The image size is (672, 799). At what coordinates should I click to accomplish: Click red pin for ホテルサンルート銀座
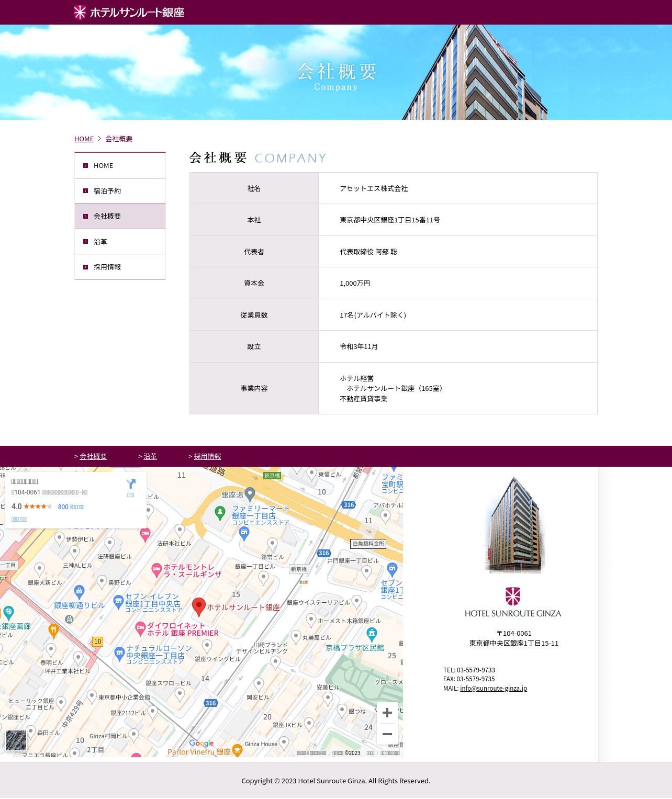198,607
